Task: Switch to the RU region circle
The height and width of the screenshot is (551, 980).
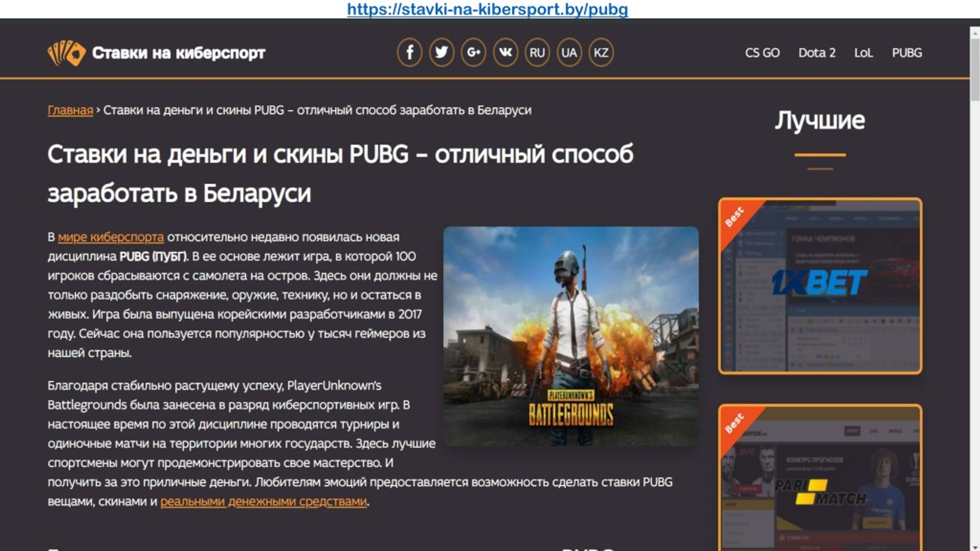Action: click(537, 52)
